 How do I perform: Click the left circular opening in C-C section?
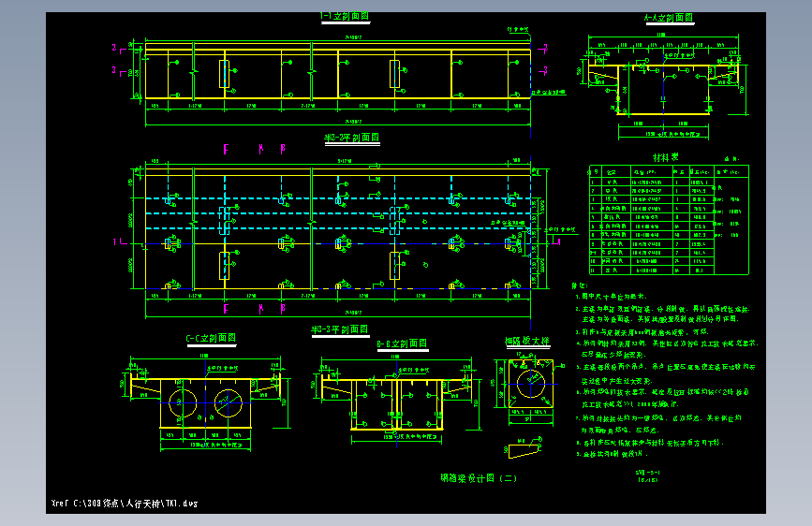183,403
